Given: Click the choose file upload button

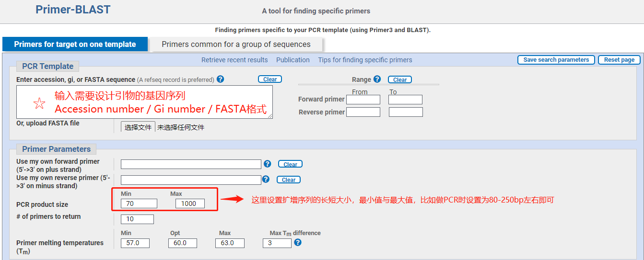Looking at the screenshot, I should (138, 127).
